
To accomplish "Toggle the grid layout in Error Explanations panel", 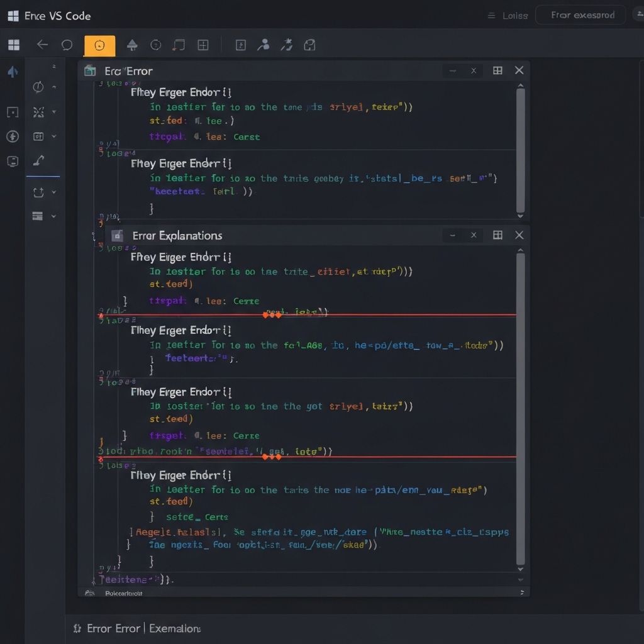I will pyautogui.click(x=497, y=235).
